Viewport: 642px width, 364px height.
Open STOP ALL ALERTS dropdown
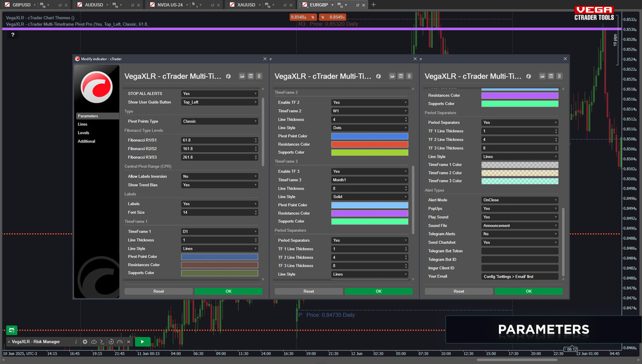[x=220, y=93]
